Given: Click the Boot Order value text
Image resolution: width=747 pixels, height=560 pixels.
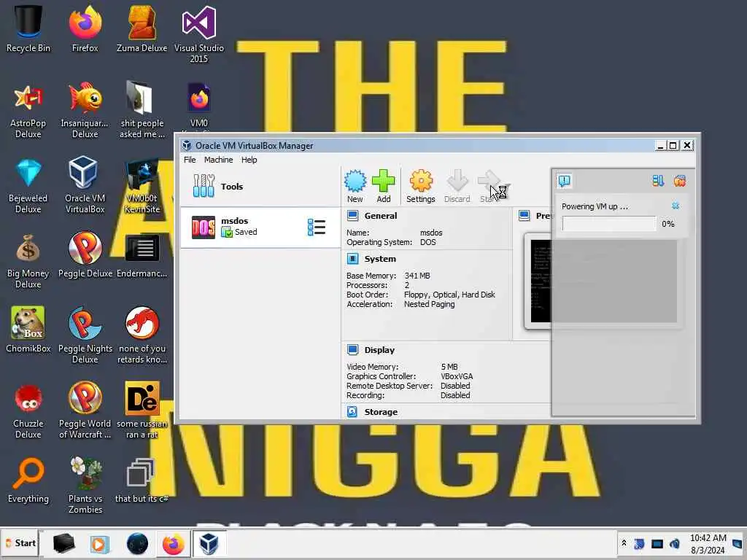Looking at the screenshot, I should [x=449, y=295].
